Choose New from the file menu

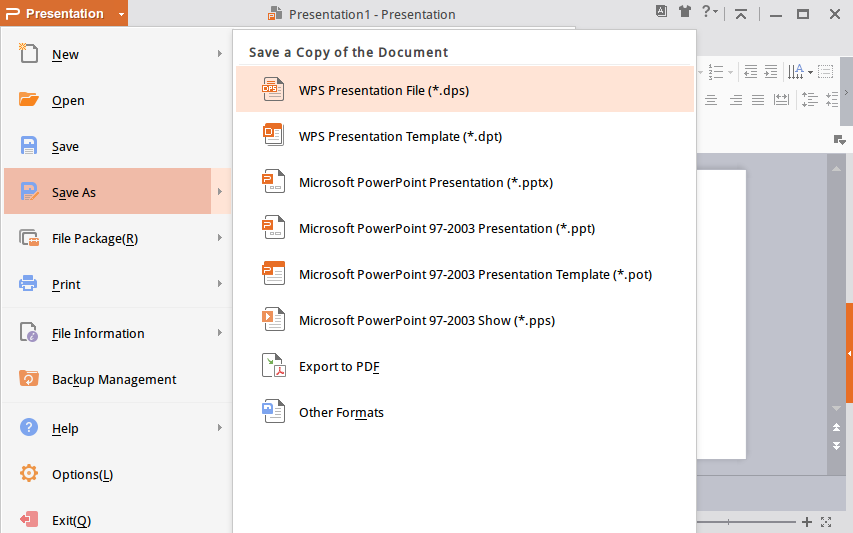click(x=117, y=54)
